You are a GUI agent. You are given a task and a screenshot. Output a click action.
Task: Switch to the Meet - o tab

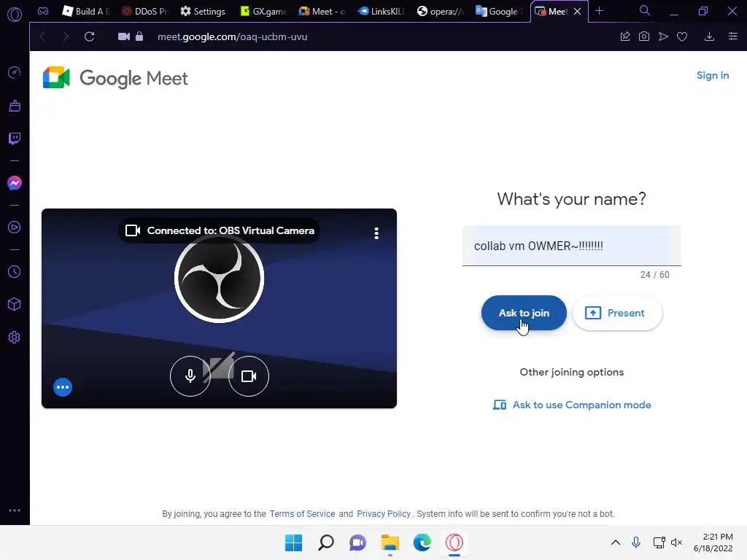[322, 12]
